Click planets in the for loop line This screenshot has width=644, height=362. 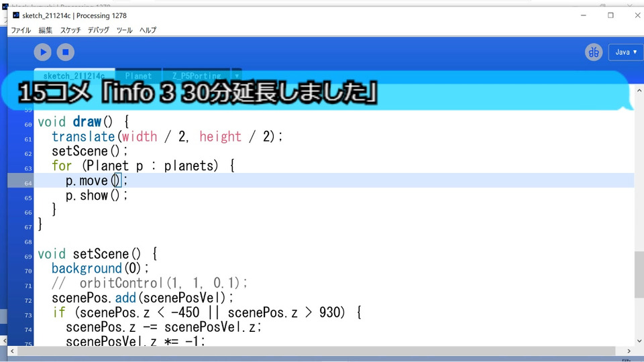[x=189, y=166]
